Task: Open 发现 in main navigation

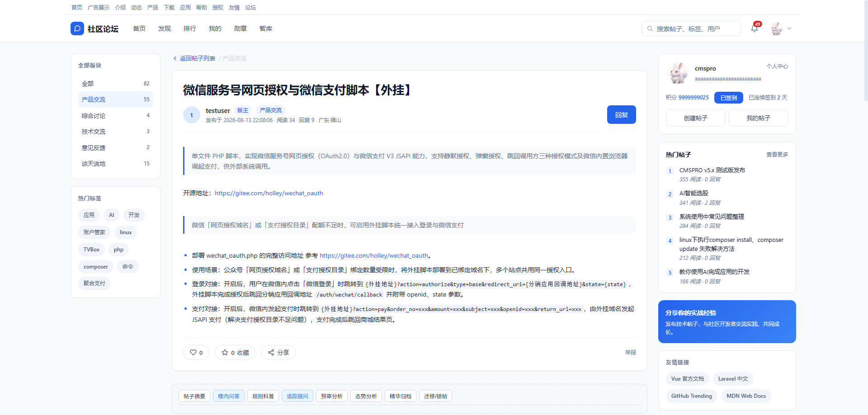Action: (x=165, y=28)
